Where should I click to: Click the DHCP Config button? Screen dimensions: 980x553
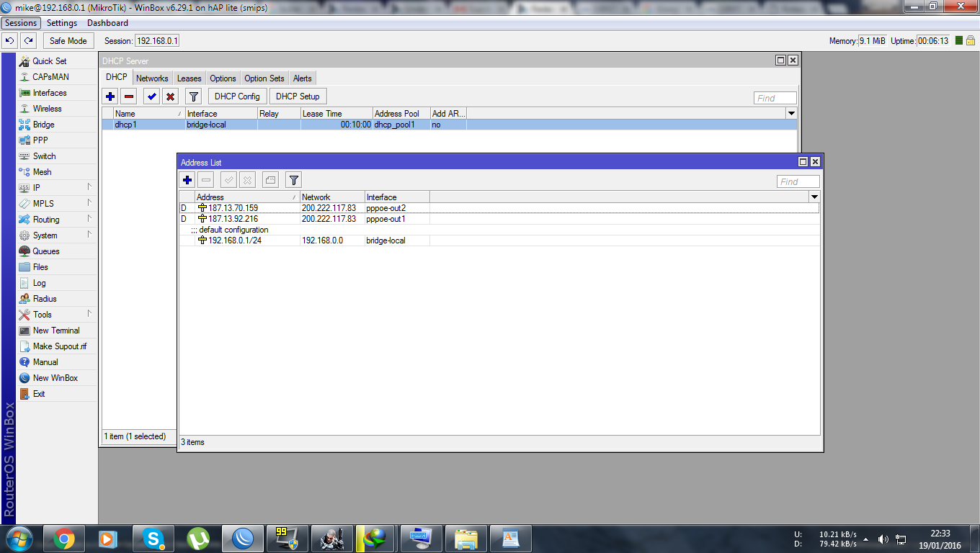coord(237,96)
